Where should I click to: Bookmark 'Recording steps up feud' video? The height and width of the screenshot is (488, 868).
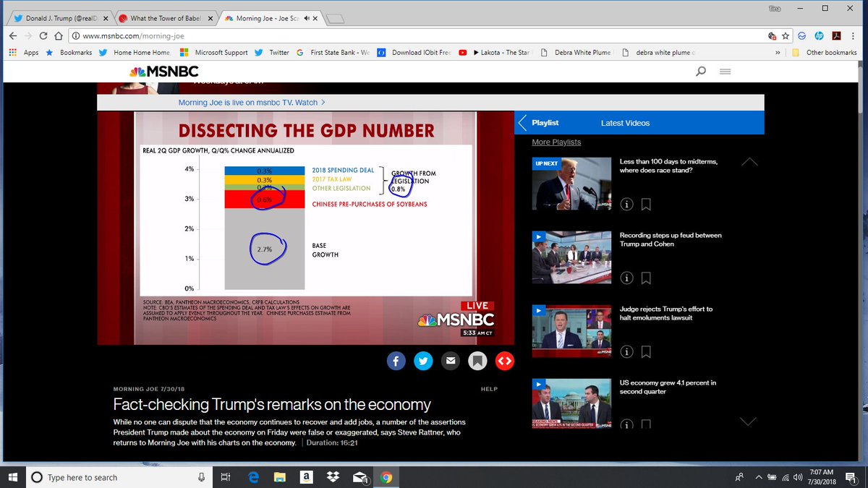[646, 278]
